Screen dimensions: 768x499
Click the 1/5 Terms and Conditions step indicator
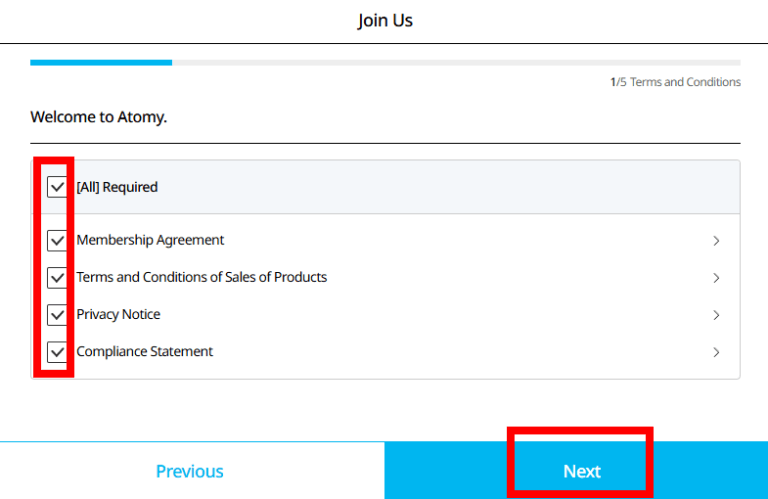[676, 82]
